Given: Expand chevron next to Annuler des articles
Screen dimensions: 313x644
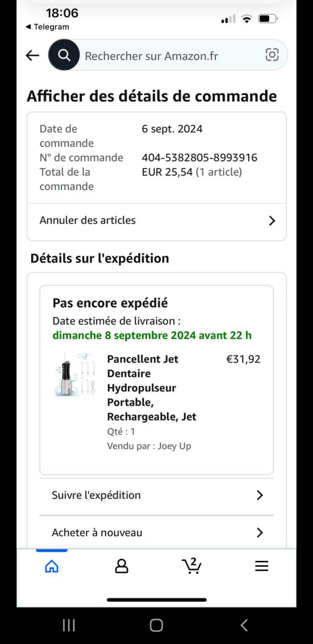Looking at the screenshot, I should tap(272, 221).
